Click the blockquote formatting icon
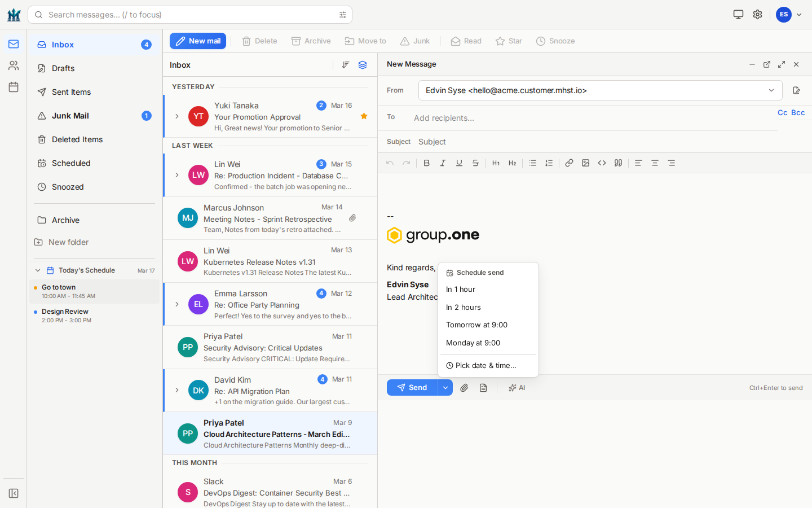The height and width of the screenshot is (508, 812). pyautogui.click(x=618, y=163)
